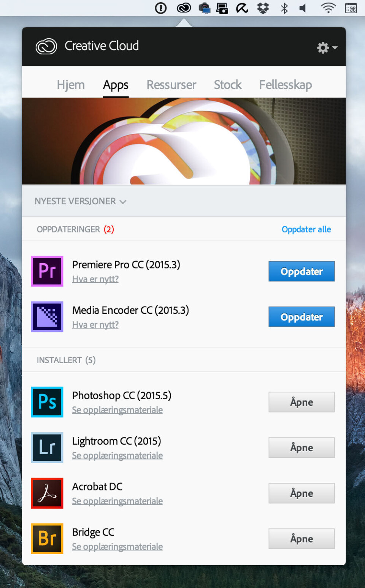
Task: Click the OPPDATERINGER (2) section header
Action: tap(75, 229)
